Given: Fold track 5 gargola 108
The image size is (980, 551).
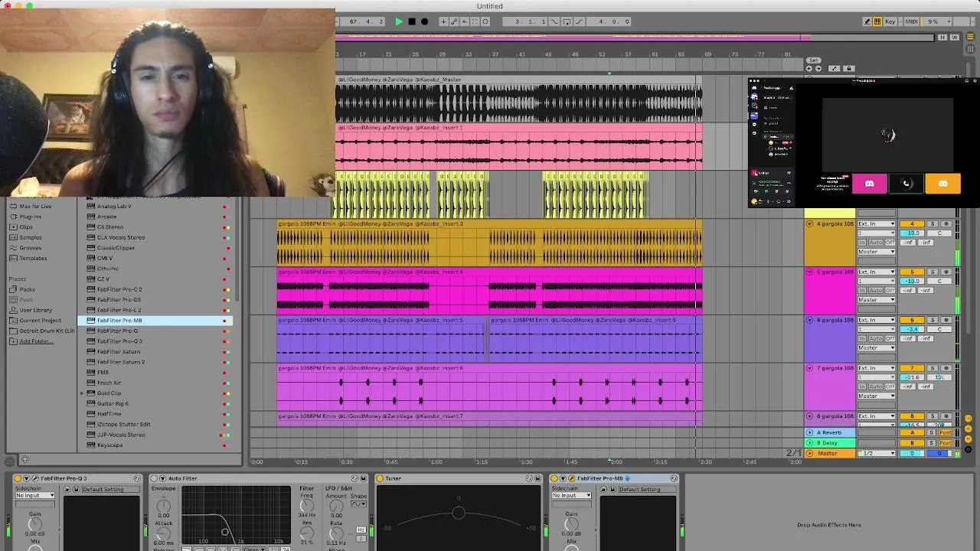Looking at the screenshot, I should tap(809, 272).
